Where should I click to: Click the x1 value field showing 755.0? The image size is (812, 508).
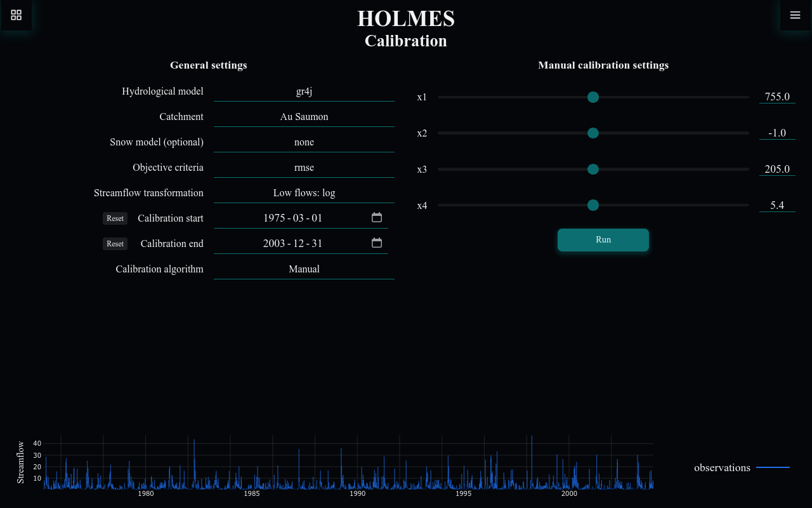tap(776, 97)
